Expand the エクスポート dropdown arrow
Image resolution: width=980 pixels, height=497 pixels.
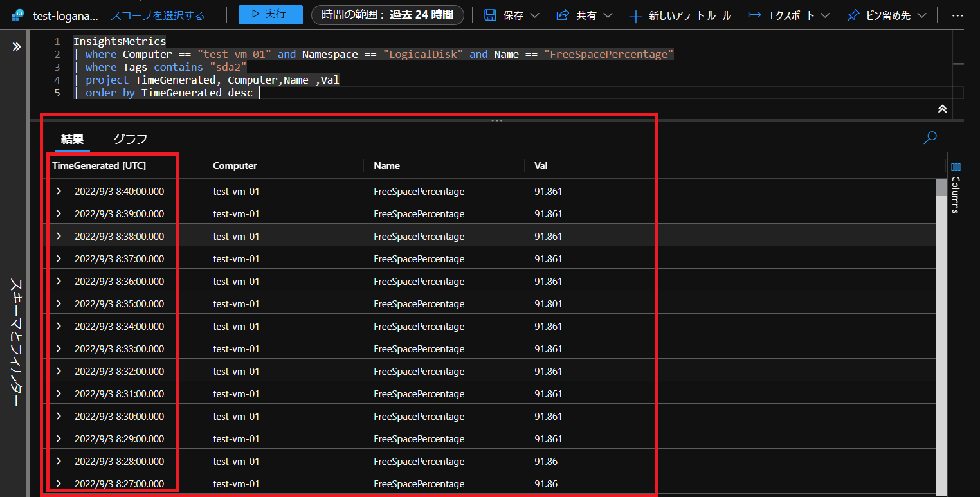point(825,15)
